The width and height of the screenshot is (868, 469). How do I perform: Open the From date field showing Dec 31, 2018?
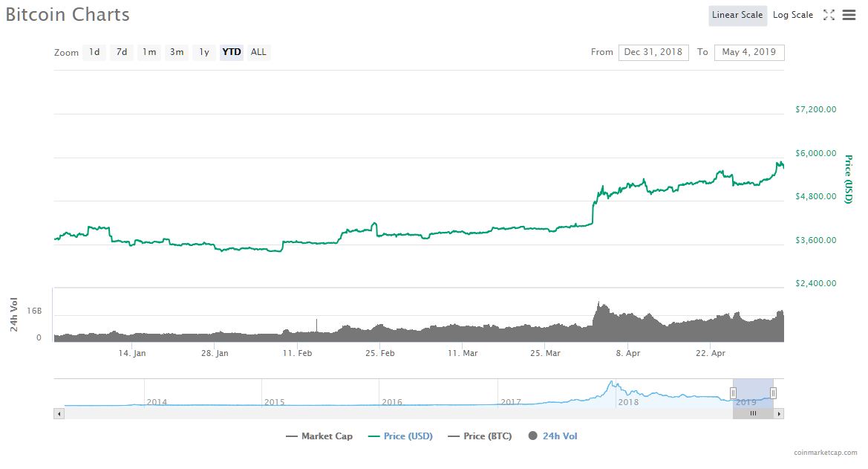(x=654, y=52)
